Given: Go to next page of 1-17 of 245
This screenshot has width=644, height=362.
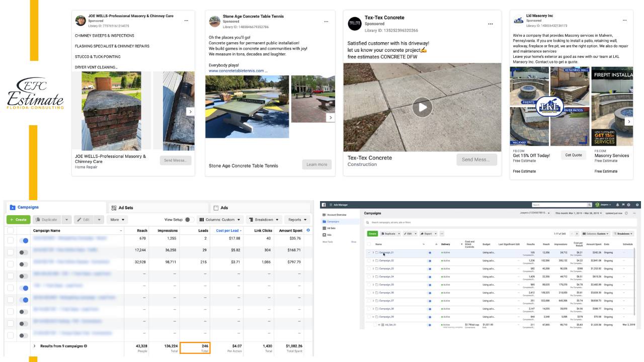Looking at the screenshot, I should click(x=577, y=234).
